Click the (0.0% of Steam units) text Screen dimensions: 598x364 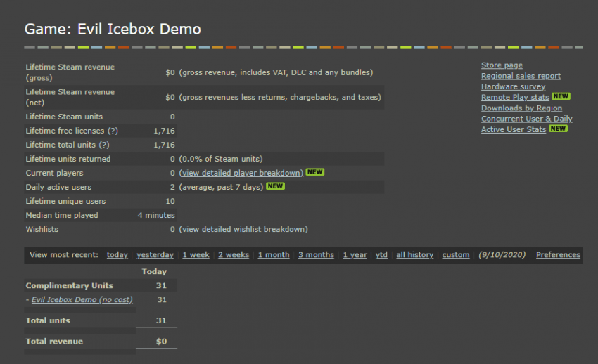(x=221, y=159)
